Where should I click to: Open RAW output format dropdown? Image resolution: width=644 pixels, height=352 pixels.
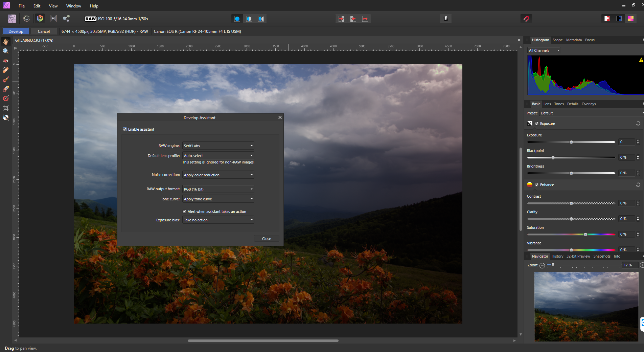(218, 189)
